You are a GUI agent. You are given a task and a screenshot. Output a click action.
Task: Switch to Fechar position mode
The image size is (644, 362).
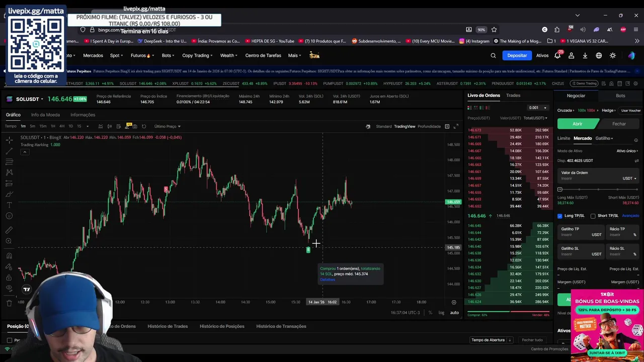[619, 124]
